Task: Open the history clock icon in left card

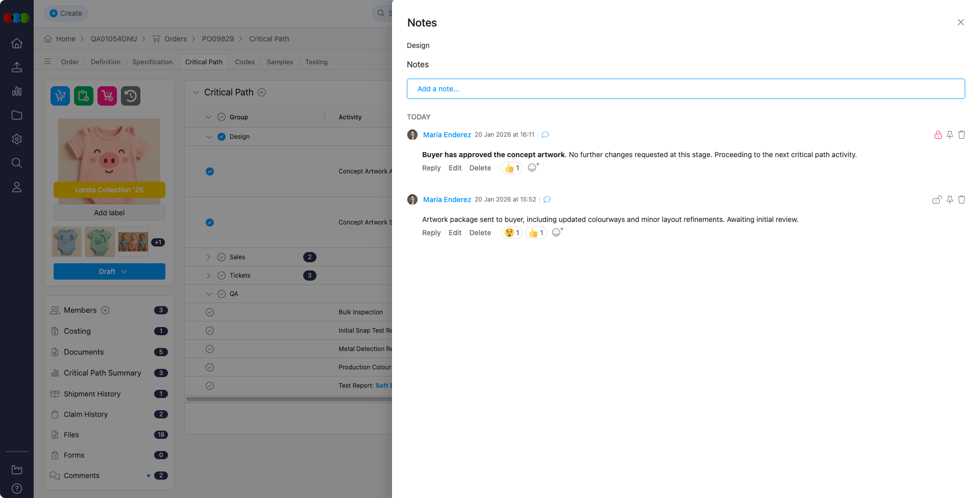Action: (131, 96)
